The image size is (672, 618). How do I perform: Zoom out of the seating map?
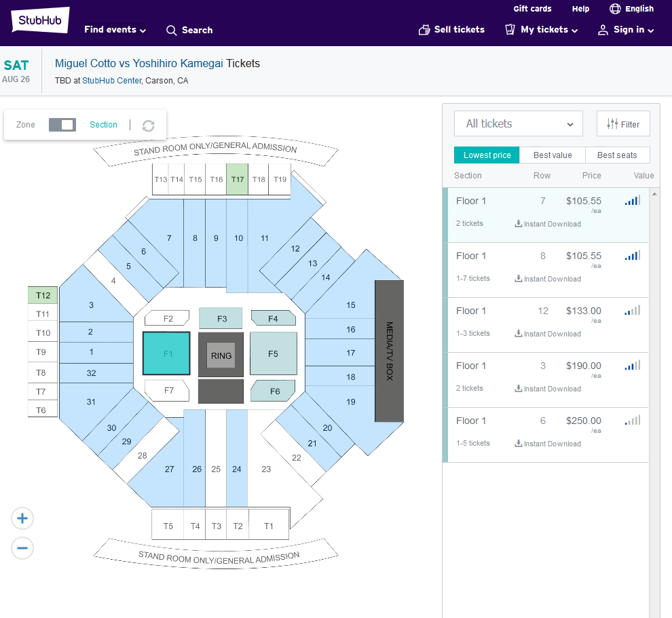(22, 548)
